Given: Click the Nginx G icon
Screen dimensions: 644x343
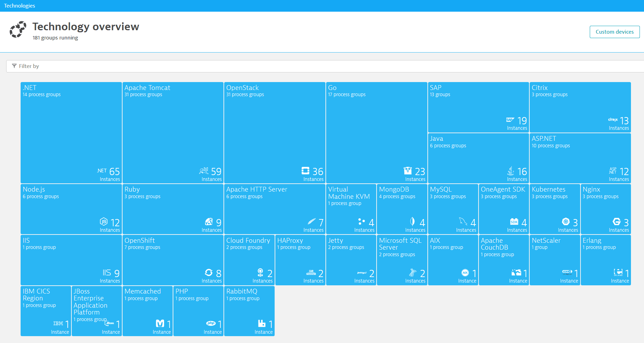Looking at the screenshot, I should point(617,222).
